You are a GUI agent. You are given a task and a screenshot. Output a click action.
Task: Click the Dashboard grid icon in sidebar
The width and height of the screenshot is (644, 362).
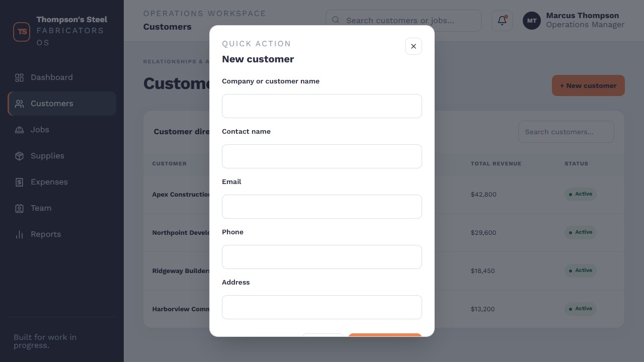click(x=19, y=77)
